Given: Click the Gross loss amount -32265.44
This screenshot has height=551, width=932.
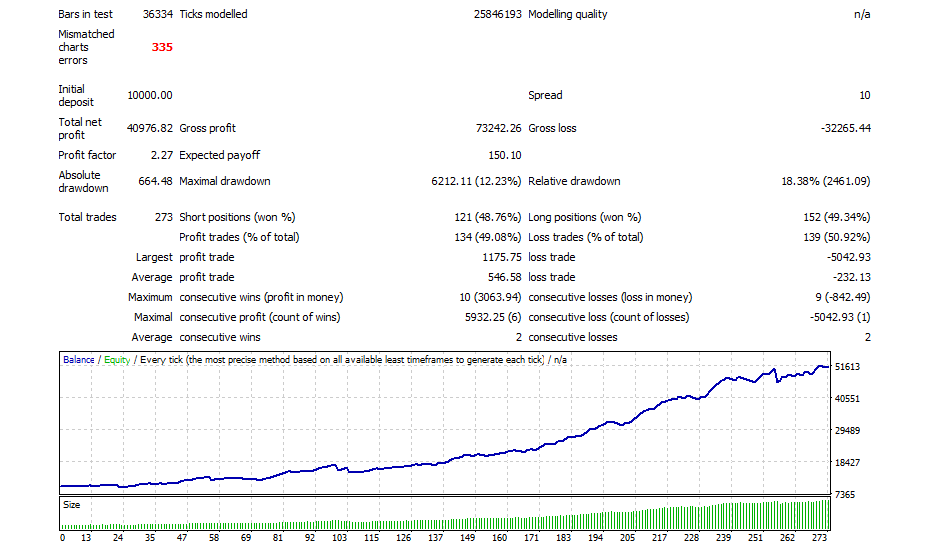Looking at the screenshot, I should coord(845,128).
